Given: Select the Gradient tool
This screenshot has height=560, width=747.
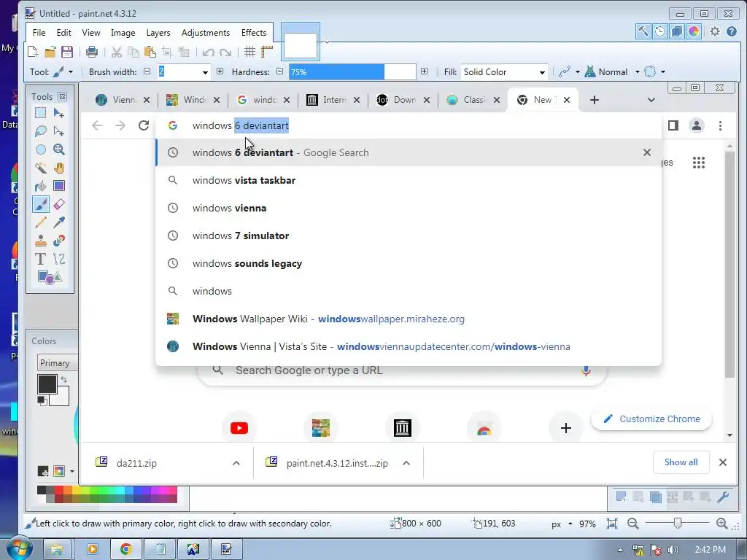Looking at the screenshot, I should pyautogui.click(x=58, y=186).
